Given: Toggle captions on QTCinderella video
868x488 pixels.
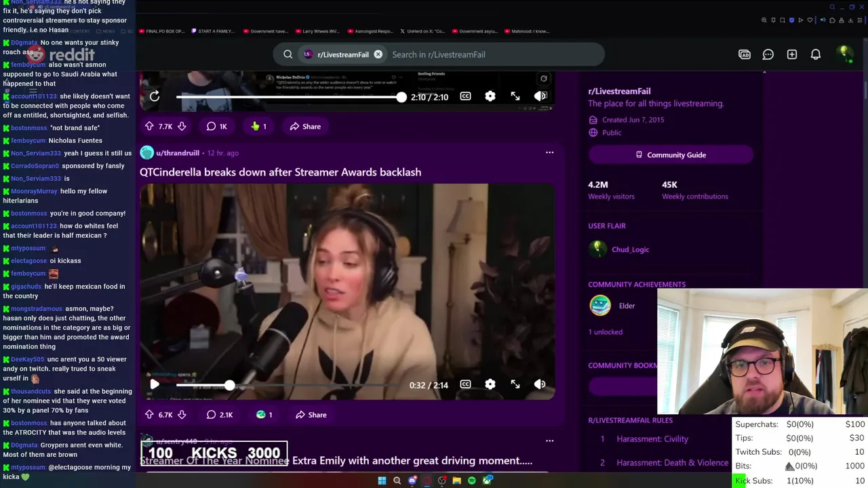Looking at the screenshot, I should pyautogui.click(x=465, y=384).
